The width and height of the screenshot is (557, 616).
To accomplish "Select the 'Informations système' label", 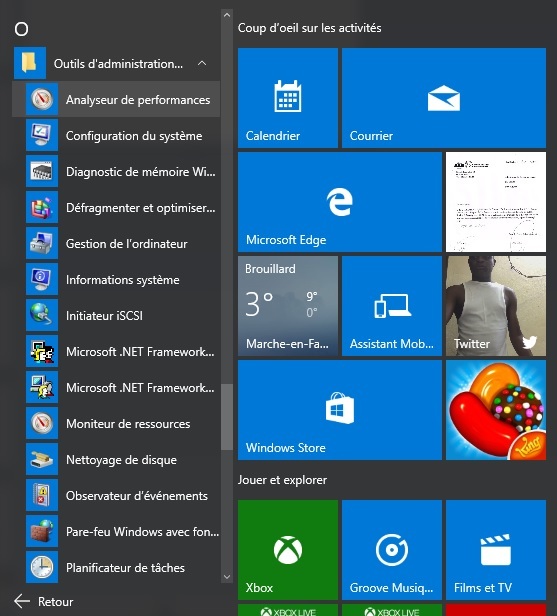I will 123,280.
